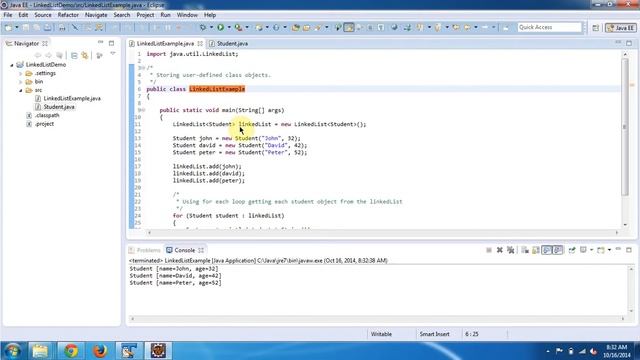Open the New wizard dropdown arrow
This screenshot has width=640, height=360.
[17, 27]
